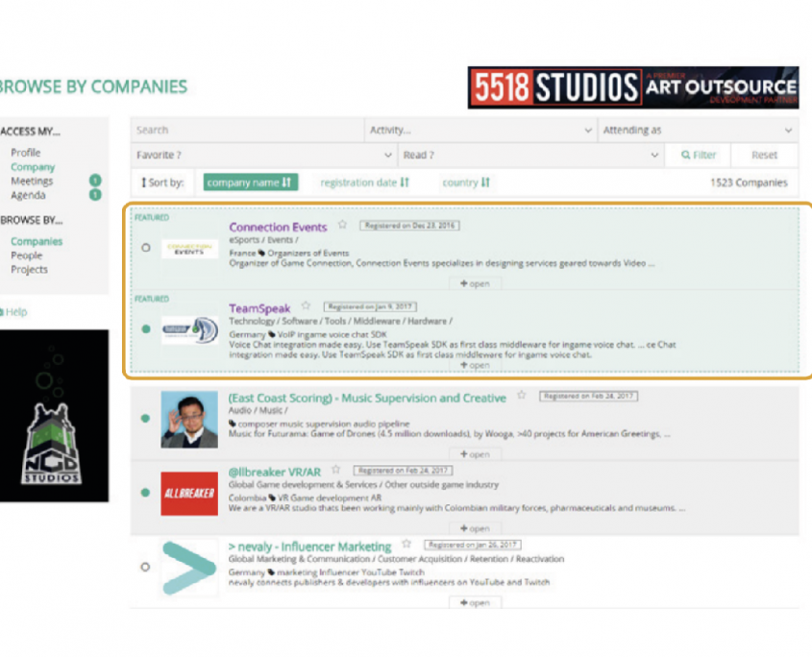The height and width of the screenshot is (657, 812).
Task: Expand Connection Events with open button
Action: [475, 283]
